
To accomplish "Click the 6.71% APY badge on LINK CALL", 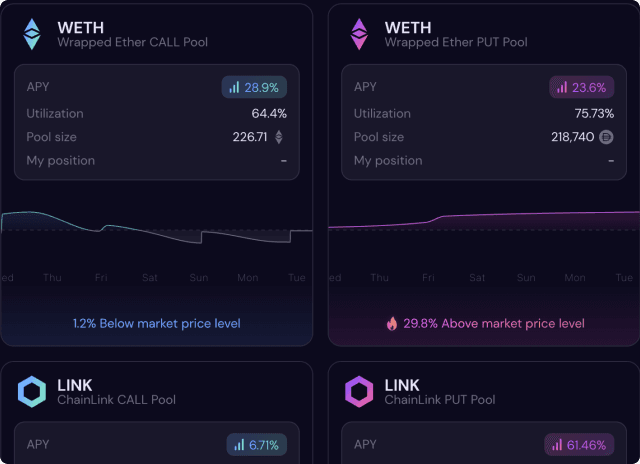I will coord(253,444).
